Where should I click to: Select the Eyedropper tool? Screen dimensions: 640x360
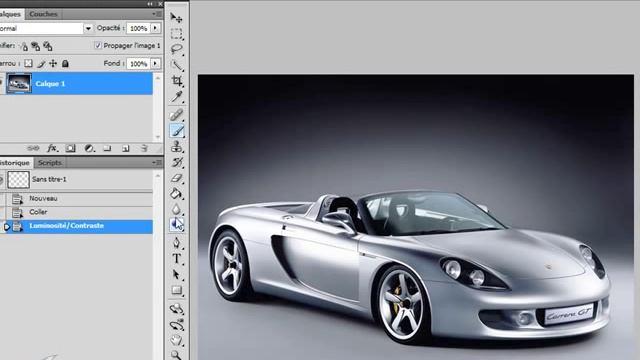(176, 97)
